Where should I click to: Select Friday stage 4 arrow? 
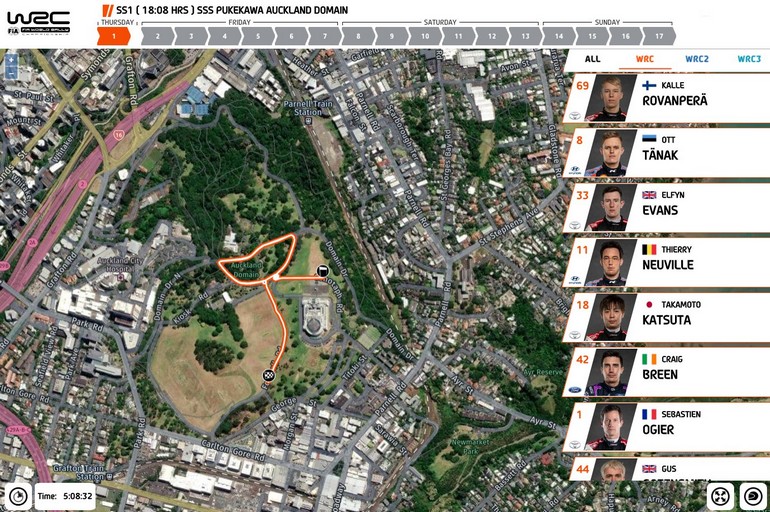224,36
